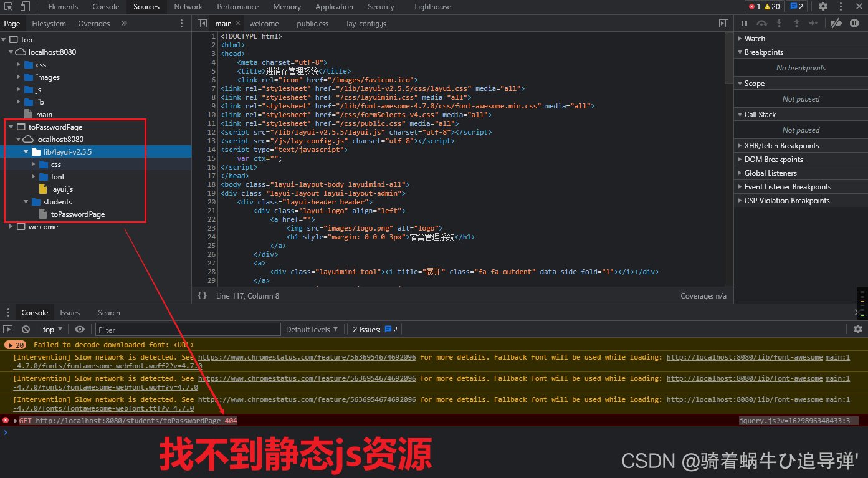Click the red error count badge
This screenshot has height=478, width=868.
[x=755, y=7]
